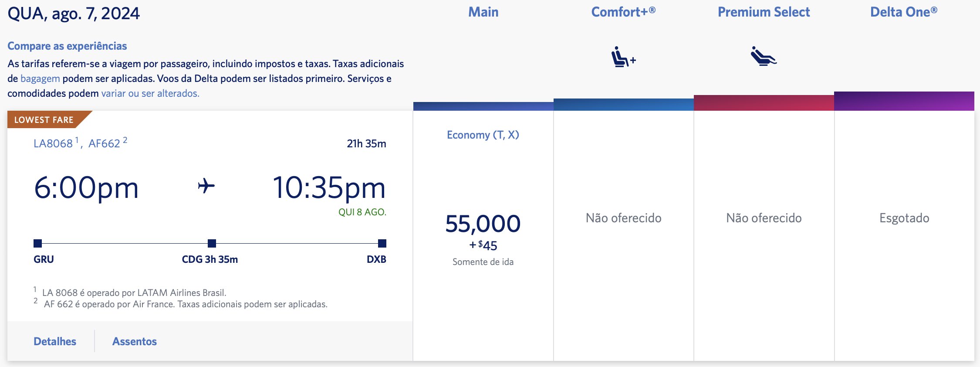
Task: Click the 6:00pm departure time
Action: pyautogui.click(x=86, y=188)
